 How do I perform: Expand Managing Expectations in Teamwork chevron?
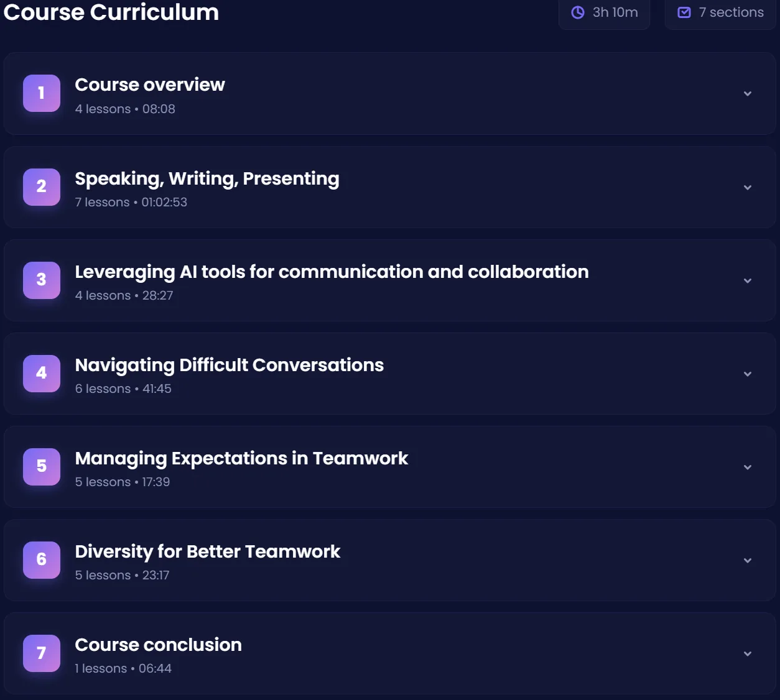pyautogui.click(x=748, y=467)
